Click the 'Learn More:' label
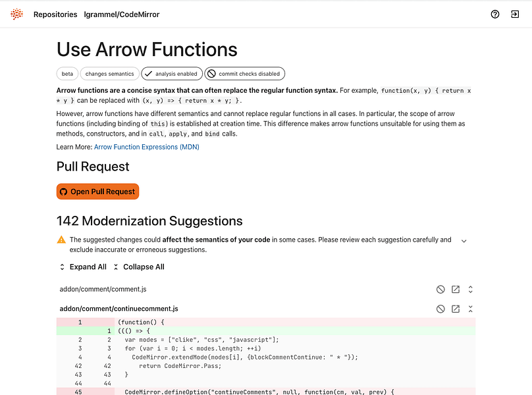This screenshot has height=395, width=532. point(74,147)
